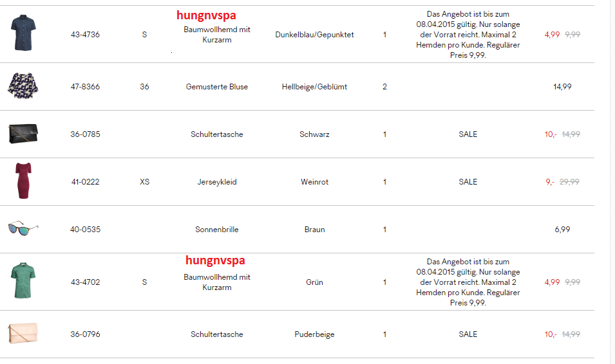Image resolution: width=615 pixels, height=364 pixels.
Task: Click the green cotton shirt thumbnail
Action: (23, 281)
